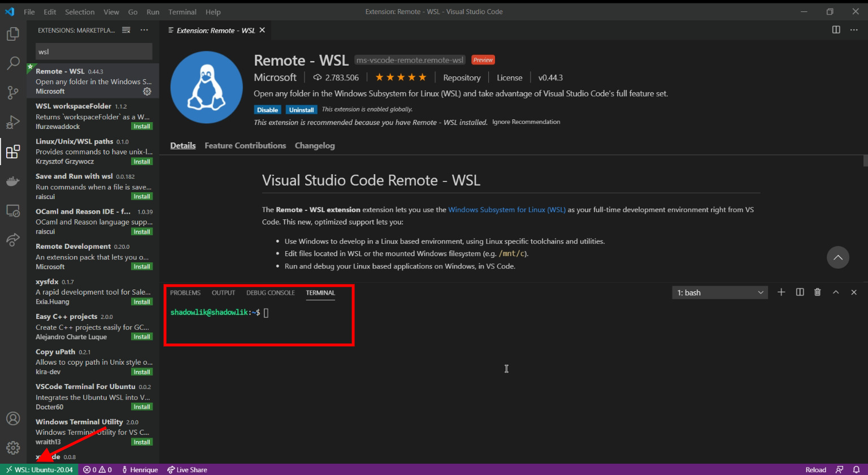Open the Extensions view icon
868x475 pixels.
click(13, 152)
